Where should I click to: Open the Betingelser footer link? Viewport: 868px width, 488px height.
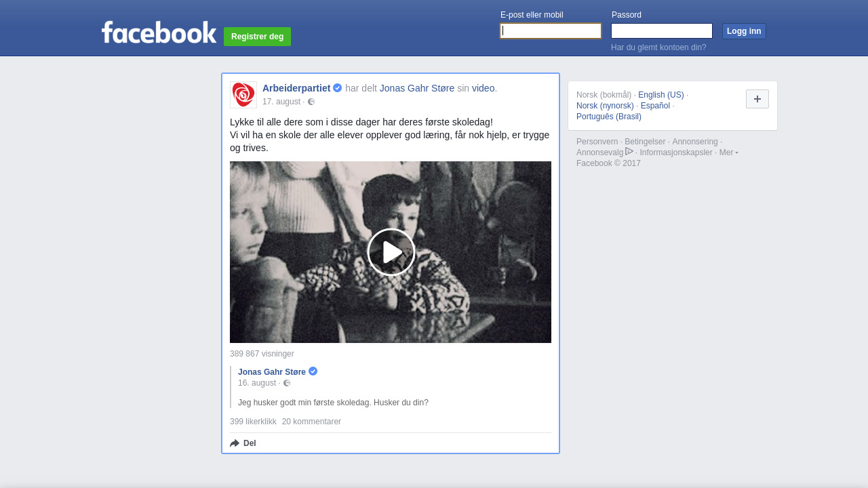pos(645,142)
